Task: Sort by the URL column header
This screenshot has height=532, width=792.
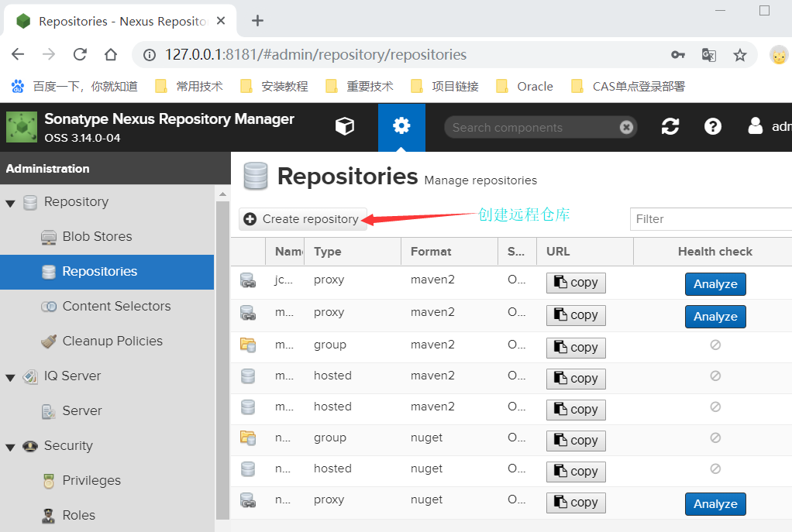Action: tap(585, 252)
